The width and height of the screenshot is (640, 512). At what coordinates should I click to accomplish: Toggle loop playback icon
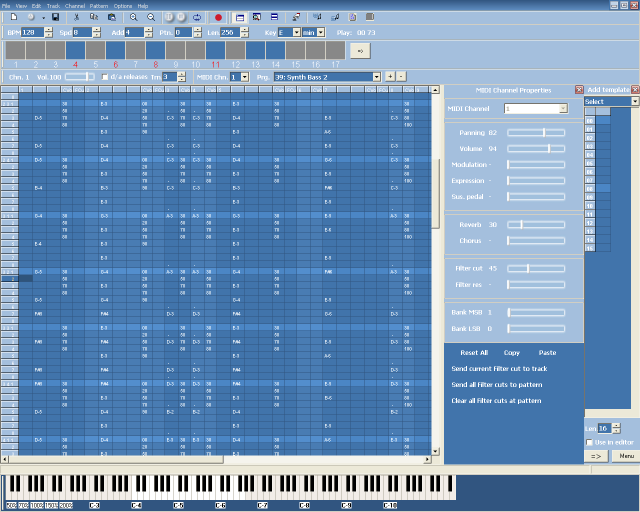tap(197, 17)
